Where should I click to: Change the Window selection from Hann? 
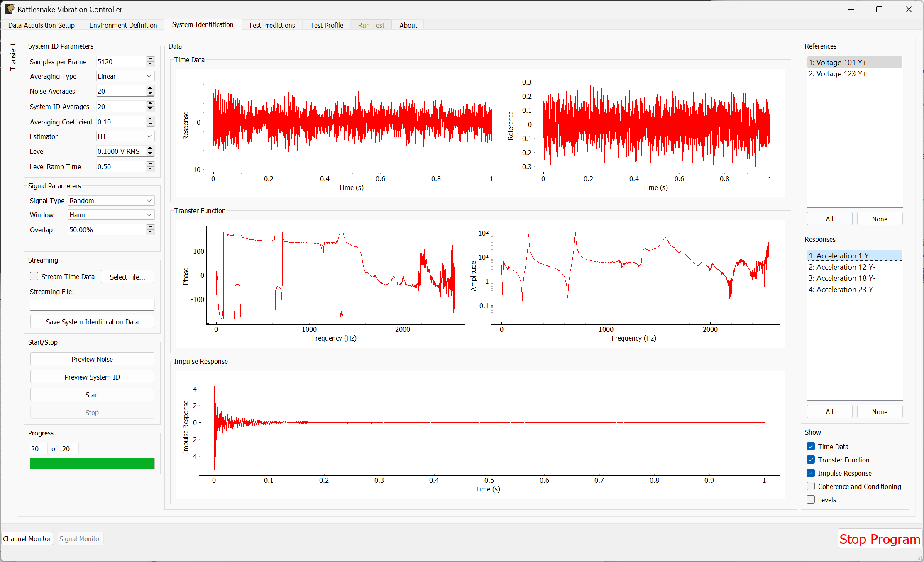tap(110, 214)
